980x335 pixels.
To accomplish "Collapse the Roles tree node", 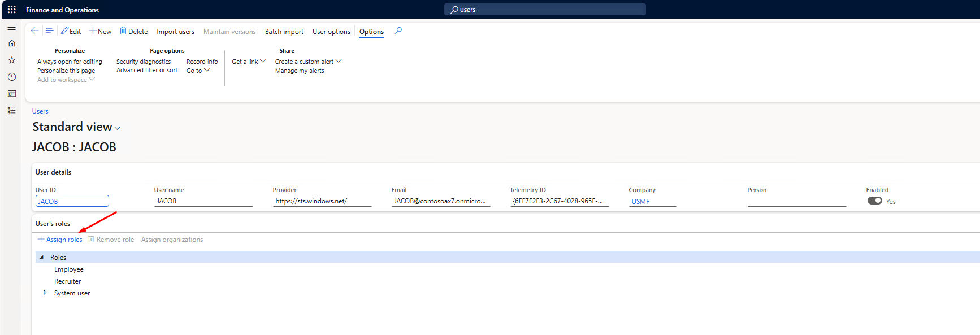I will [x=41, y=257].
